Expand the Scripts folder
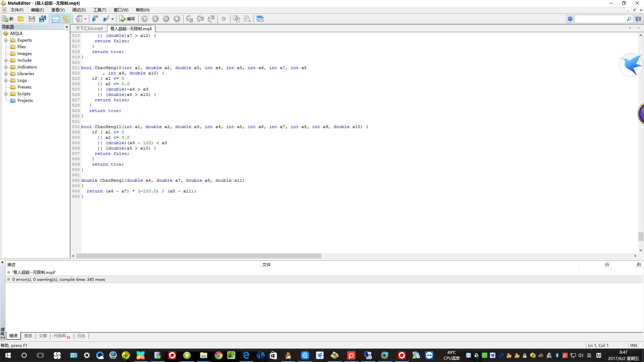644x362 pixels. tap(6, 94)
